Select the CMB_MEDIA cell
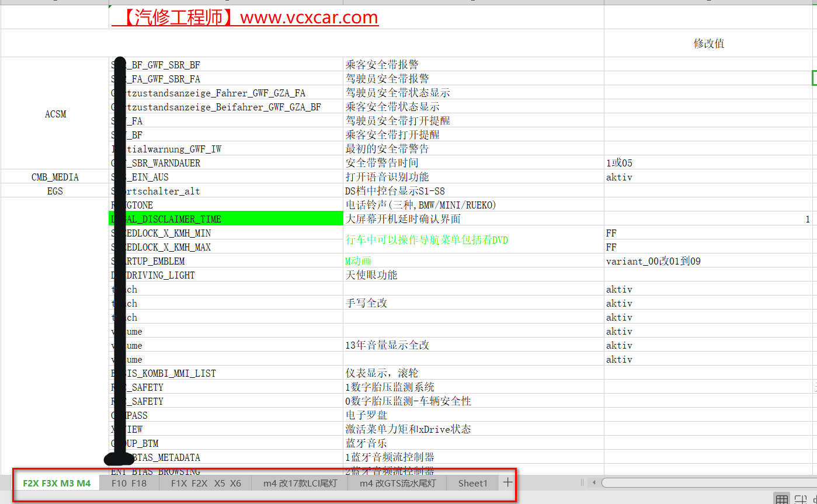This screenshot has height=504, width=817. (55, 177)
